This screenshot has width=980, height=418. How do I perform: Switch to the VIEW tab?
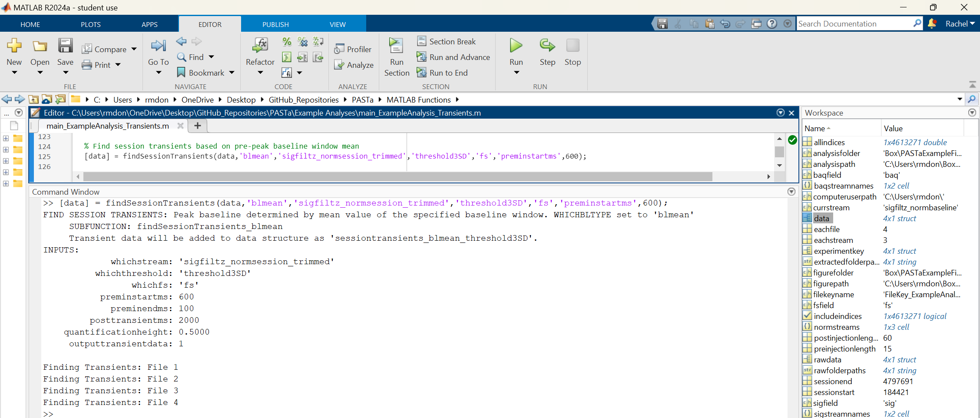coord(338,24)
